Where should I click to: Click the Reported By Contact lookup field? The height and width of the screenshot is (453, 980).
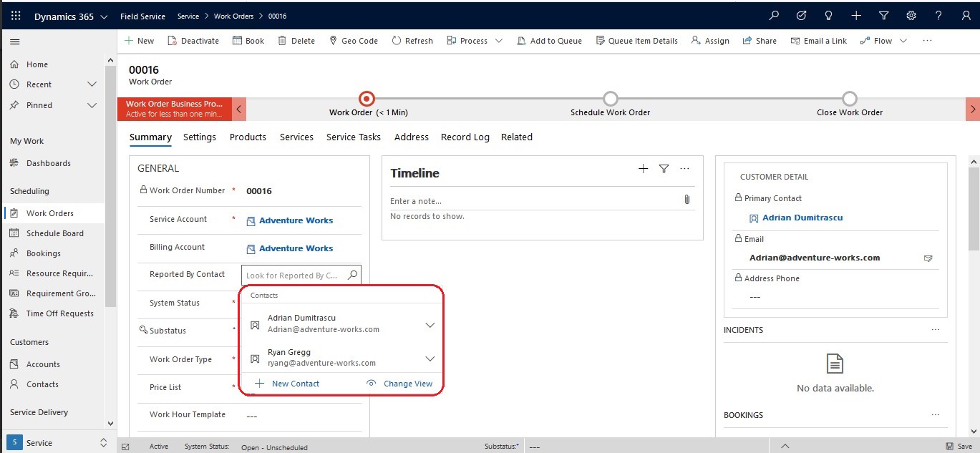point(301,275)
